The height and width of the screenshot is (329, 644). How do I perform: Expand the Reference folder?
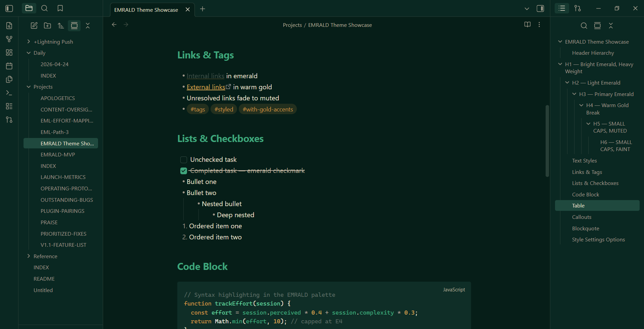click(x=29, y=256)
